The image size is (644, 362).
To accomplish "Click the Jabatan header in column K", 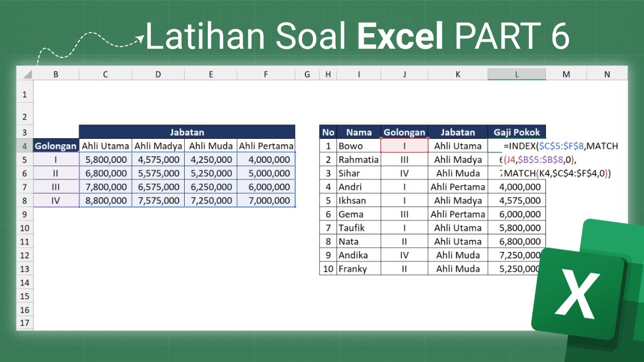I will click(x=458, y=132).
